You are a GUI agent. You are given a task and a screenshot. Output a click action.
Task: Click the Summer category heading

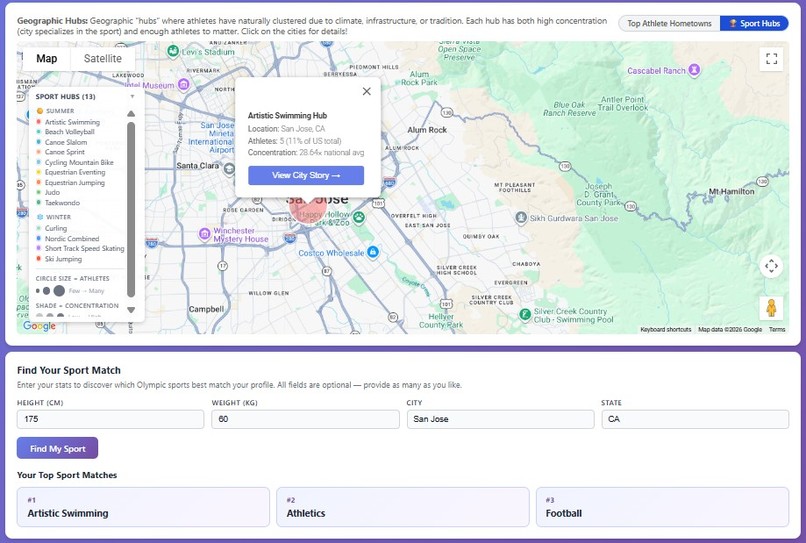[56, 111]
